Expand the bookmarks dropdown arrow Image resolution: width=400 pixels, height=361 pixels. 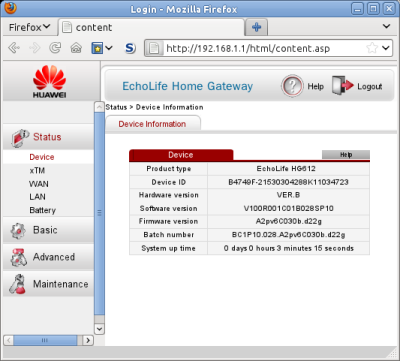point(109,48)
